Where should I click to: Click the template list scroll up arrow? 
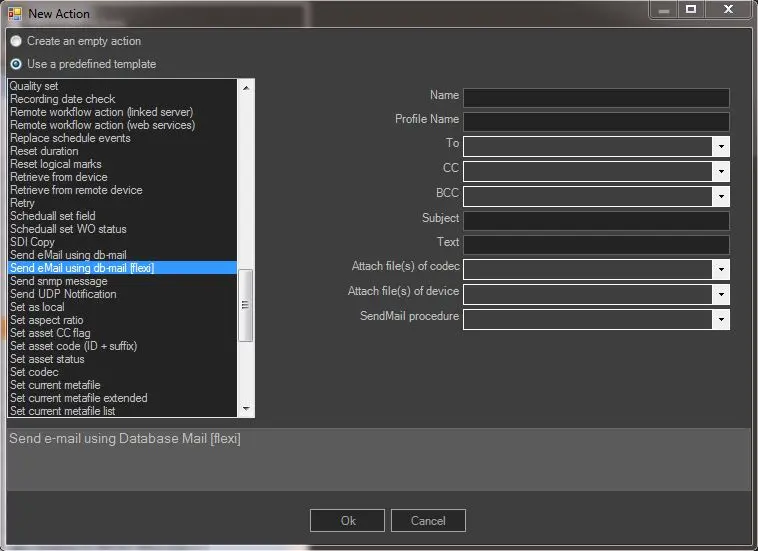pos(246,86)
